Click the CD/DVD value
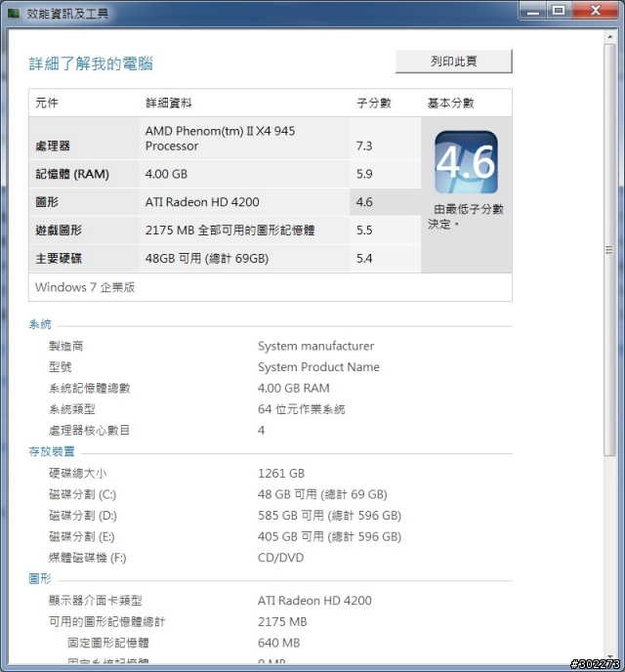Screen dimensions: 625x672 tap(280, 558)
